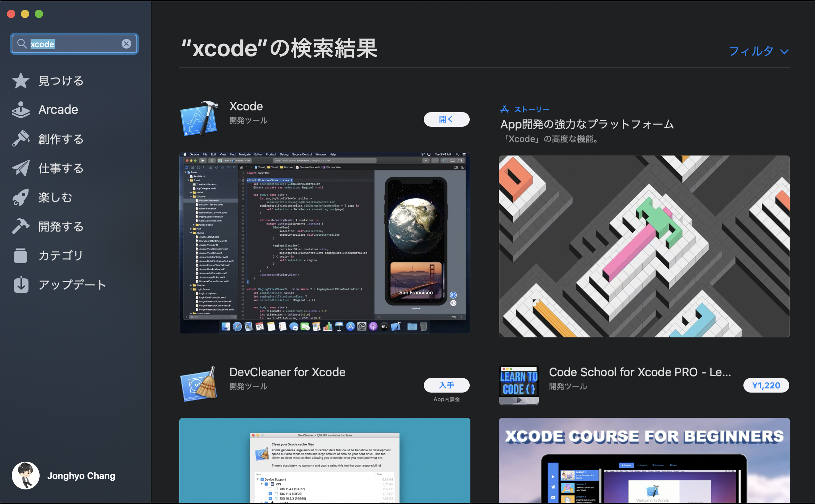This screenshot has width=815, height=504.
Task: Click 開発ツール under DevCleaner title
Action: pos(248,386)
